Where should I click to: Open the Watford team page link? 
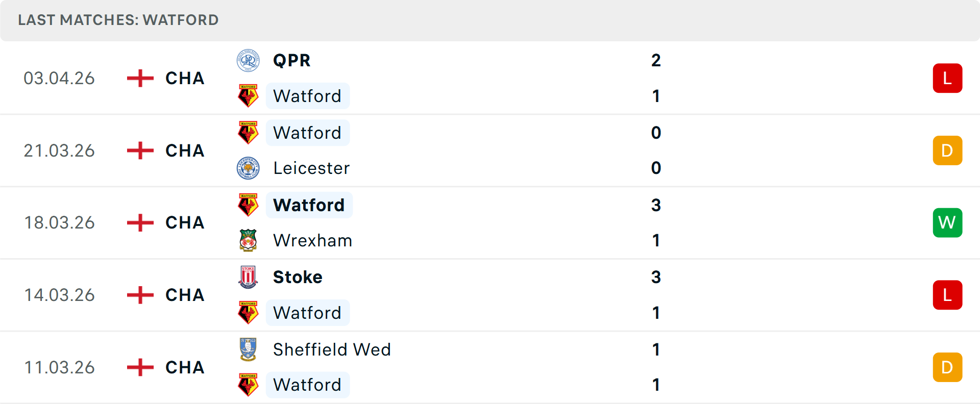[x=308, y=96]
